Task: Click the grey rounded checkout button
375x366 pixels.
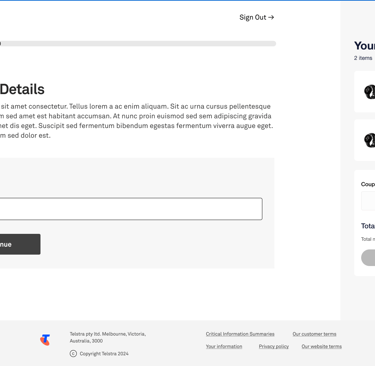Action: click(x=368, y=258)
